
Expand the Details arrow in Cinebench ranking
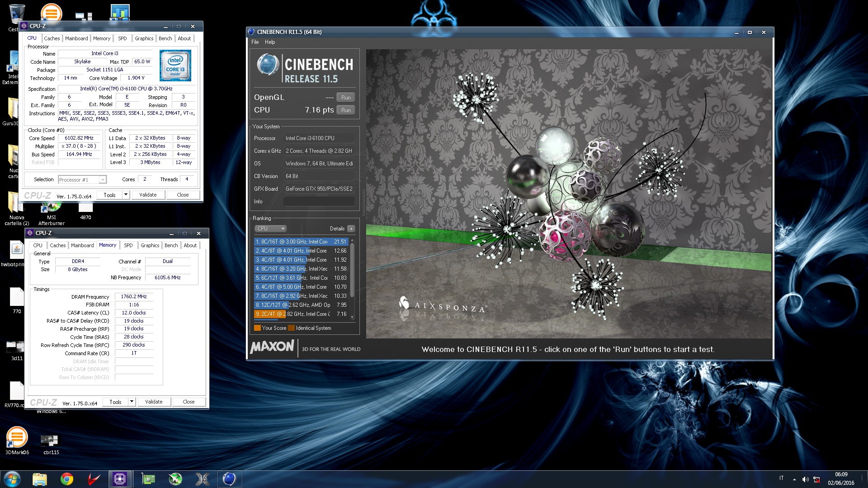pos(351,229)
